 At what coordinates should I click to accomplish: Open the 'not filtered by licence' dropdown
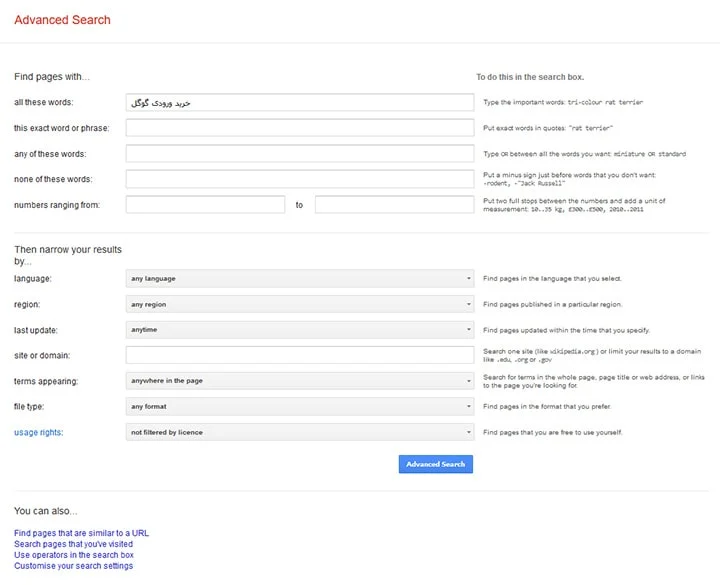click(x=300, y=432)
